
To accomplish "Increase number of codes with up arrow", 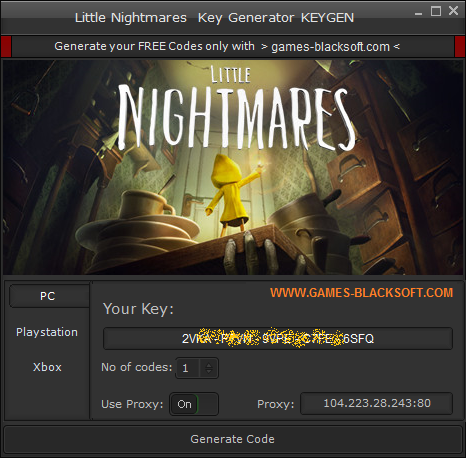I will tap(209, 365).
